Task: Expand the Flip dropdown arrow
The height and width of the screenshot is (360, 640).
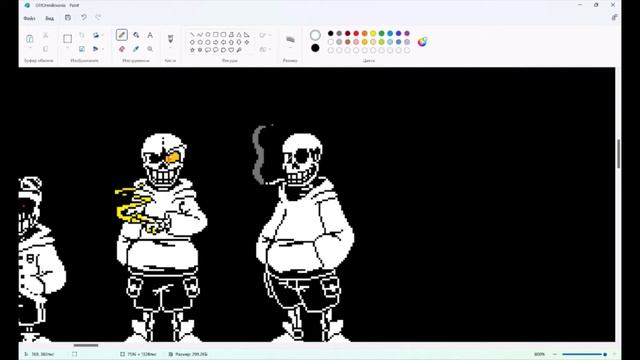Action: 102,49
